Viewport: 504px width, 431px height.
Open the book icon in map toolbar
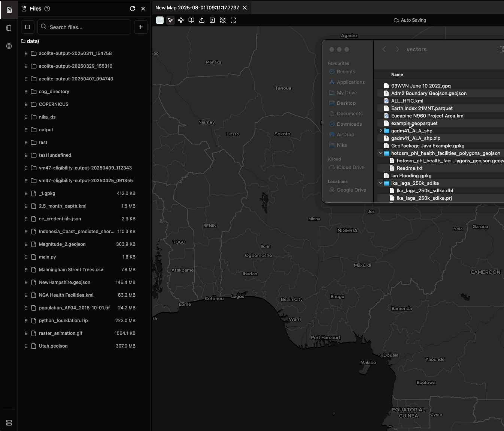[191, 20]
